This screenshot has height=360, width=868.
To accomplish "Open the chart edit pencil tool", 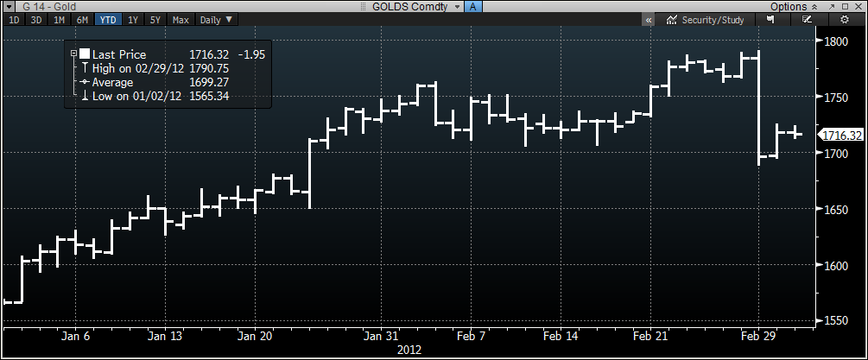I will (x=807, y=19).
